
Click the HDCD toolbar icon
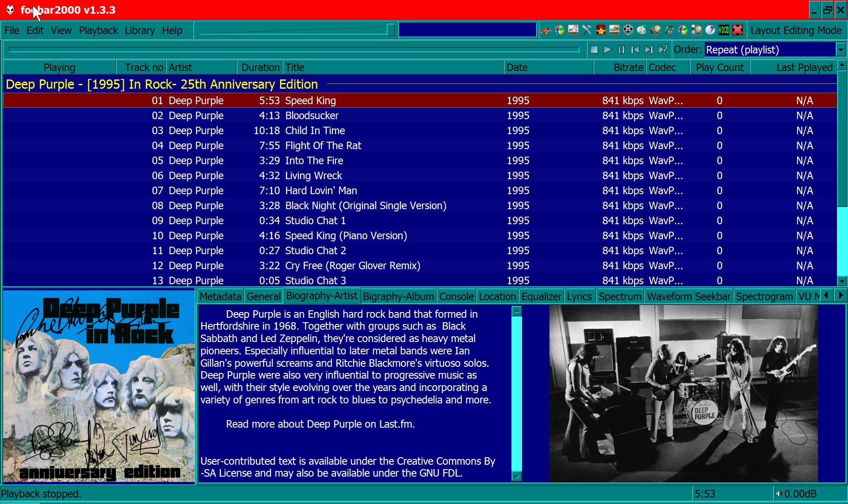[x=724, y=30]
